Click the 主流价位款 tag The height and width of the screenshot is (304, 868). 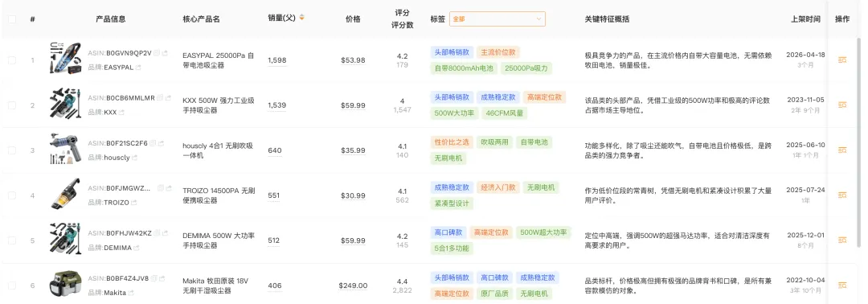click(498, 52)
